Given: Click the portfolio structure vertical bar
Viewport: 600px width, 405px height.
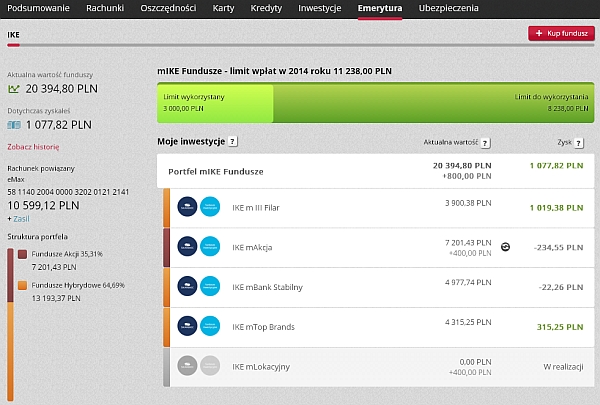Looking at the screenshot, I should point(10,325).
